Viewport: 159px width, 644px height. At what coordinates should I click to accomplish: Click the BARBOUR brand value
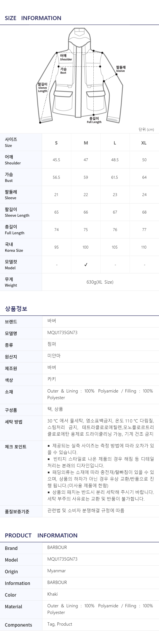coord(57,547)
